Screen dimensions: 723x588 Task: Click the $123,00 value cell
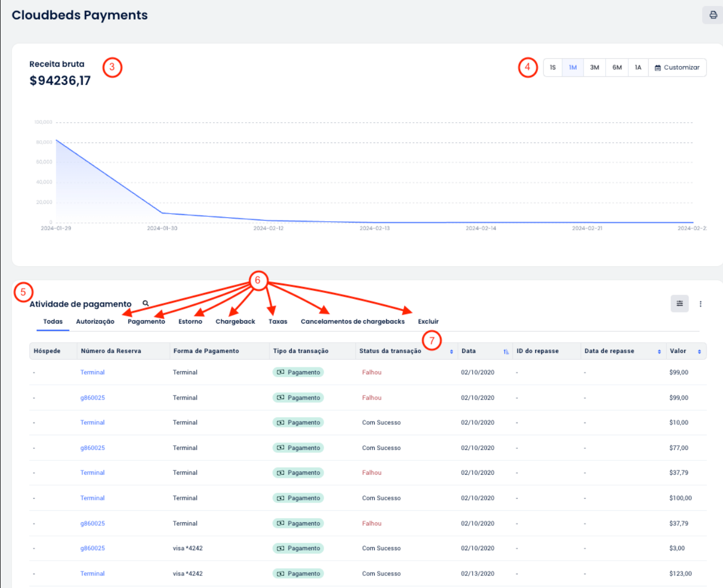680,574
